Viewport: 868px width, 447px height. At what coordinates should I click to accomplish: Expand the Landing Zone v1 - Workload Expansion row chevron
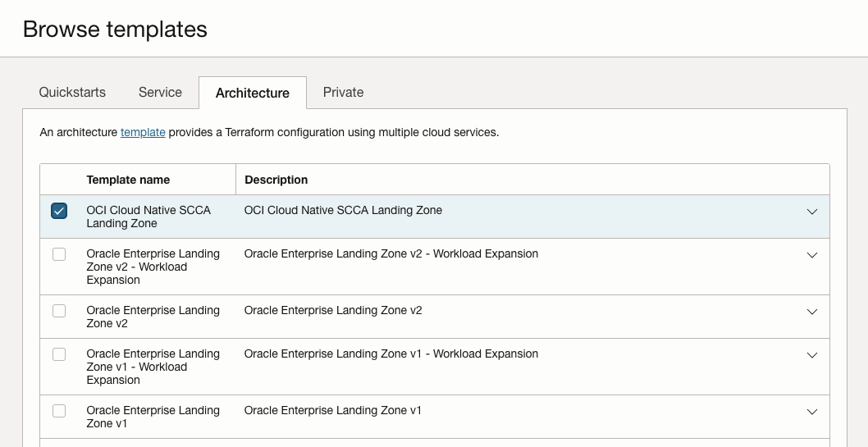coord(812,355)
